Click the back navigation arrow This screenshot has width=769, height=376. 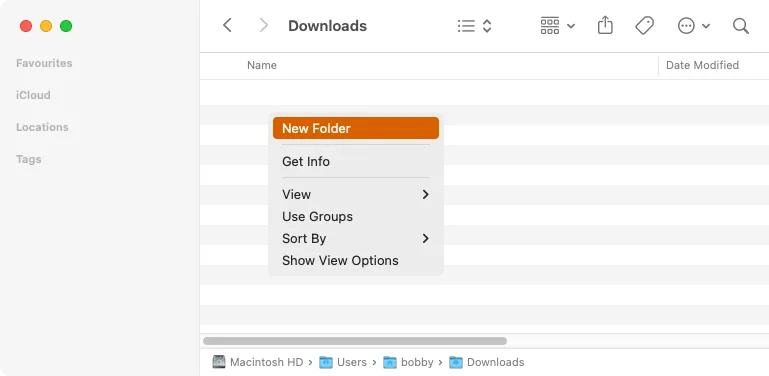click(227, 25)
